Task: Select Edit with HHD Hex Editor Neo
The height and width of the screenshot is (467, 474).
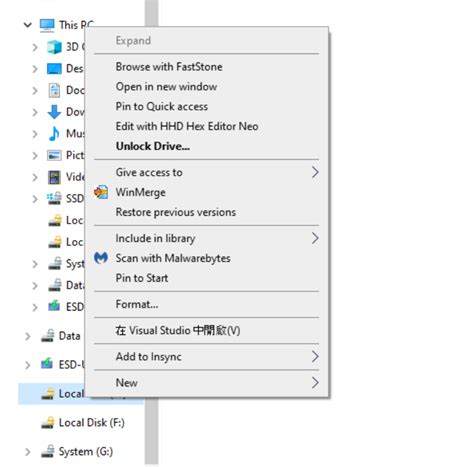Action: (206, 126)
